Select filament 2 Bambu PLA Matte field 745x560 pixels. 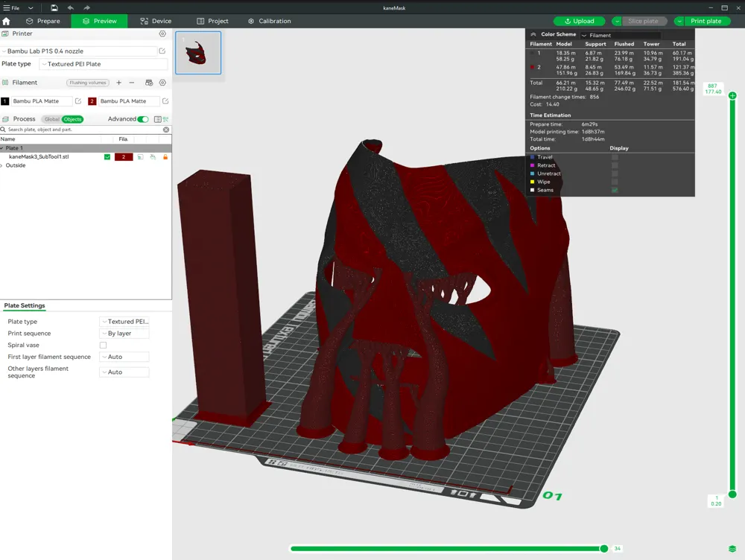click(129, 101)
